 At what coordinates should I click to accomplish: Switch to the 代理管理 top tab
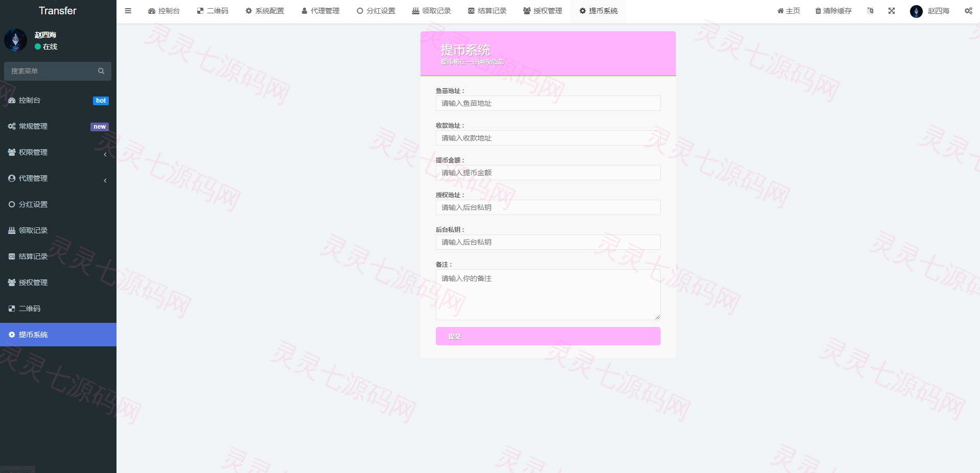(320, 11)
